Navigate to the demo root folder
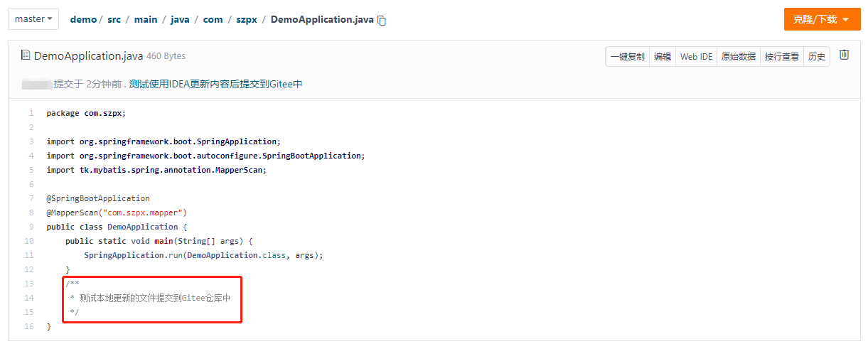The width and height of the screenshot is (868, 344). pos(83,20)
